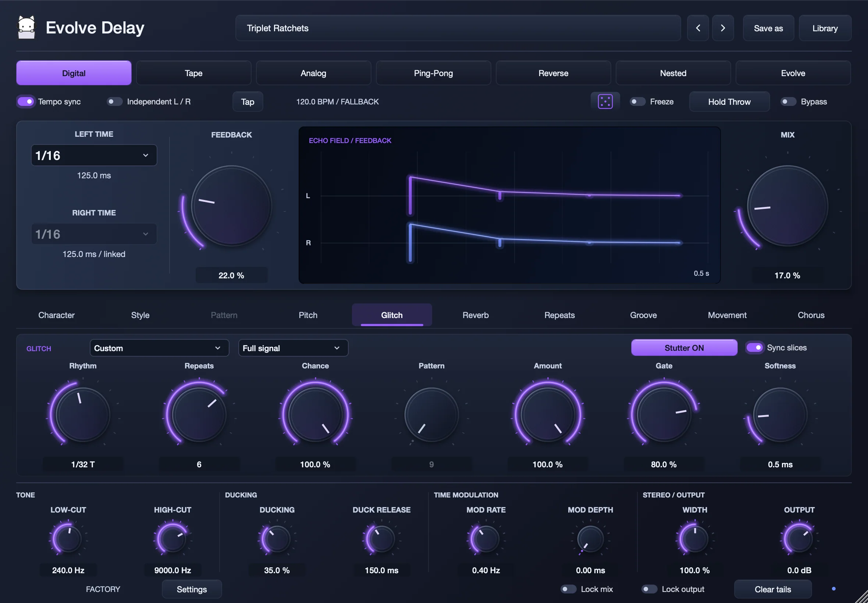This screenshot has width=868, height=603.
Task: Enable the Bypass toggle
Action: (x=788, y=101)
